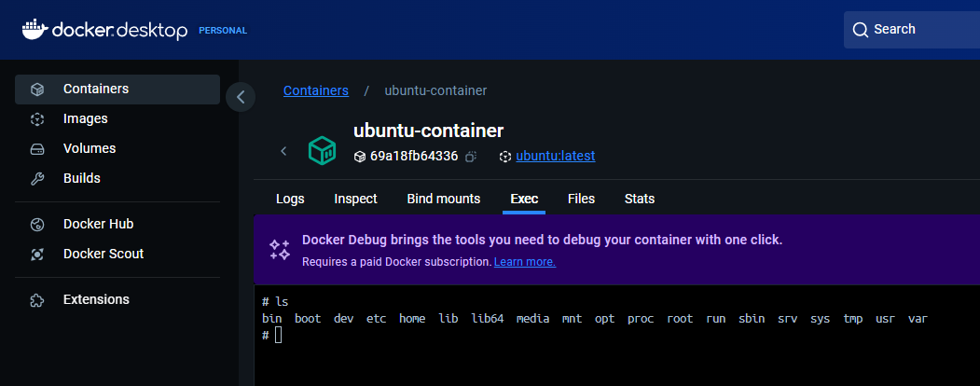Open the Inspect tab
The width and height of the screenshot is (980, 386).
click(x=355, y=199)
